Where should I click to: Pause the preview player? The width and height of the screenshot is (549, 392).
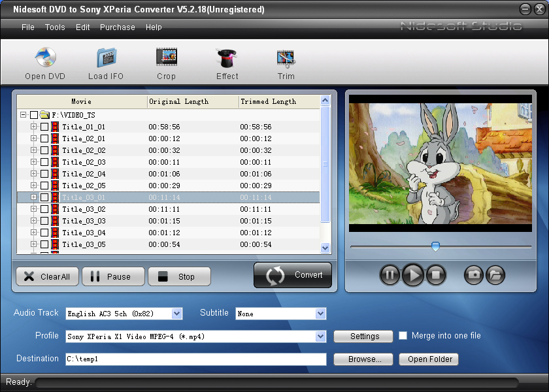pyautogui.click(x=390, y=275)
